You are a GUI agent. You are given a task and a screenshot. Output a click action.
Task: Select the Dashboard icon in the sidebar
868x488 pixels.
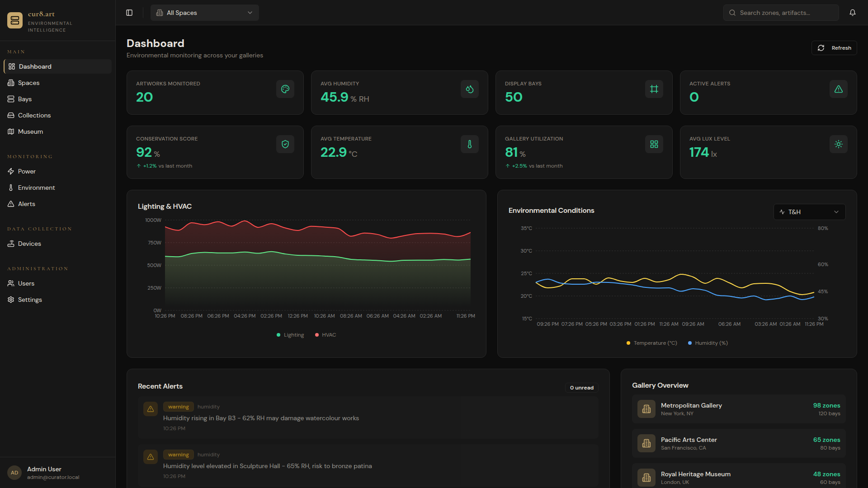click(x=12, y=66)
